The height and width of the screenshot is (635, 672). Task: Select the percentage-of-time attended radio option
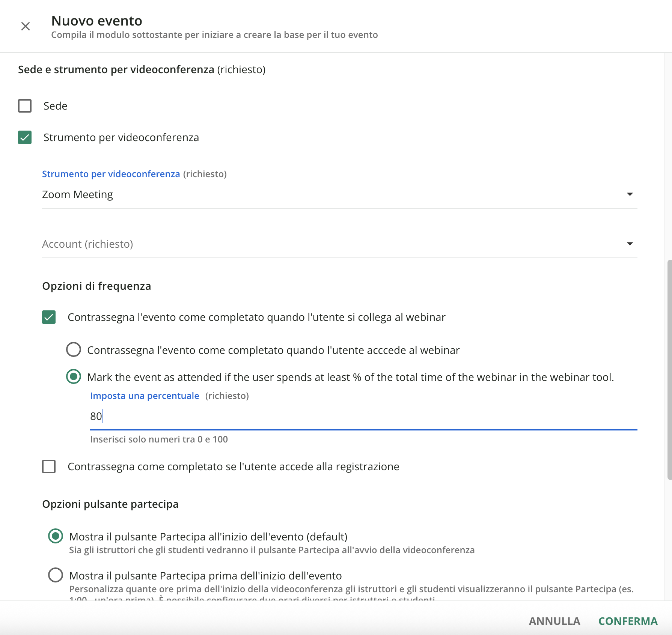pos(74,376)
